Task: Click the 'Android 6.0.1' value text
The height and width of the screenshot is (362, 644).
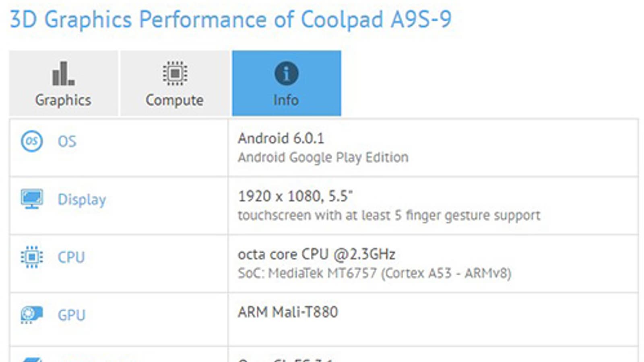Action: (x=281, y=138)
